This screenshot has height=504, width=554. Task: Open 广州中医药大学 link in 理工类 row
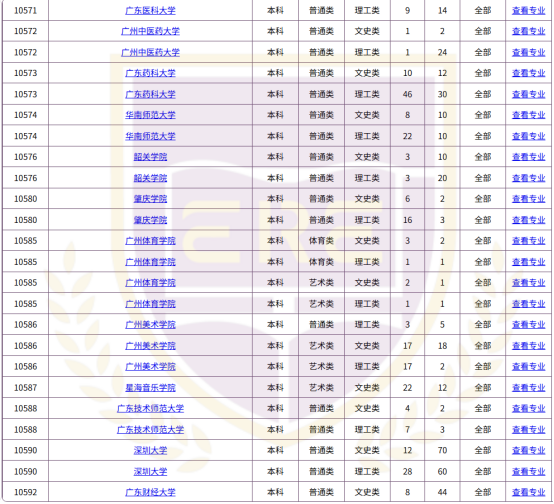point(150,52)
